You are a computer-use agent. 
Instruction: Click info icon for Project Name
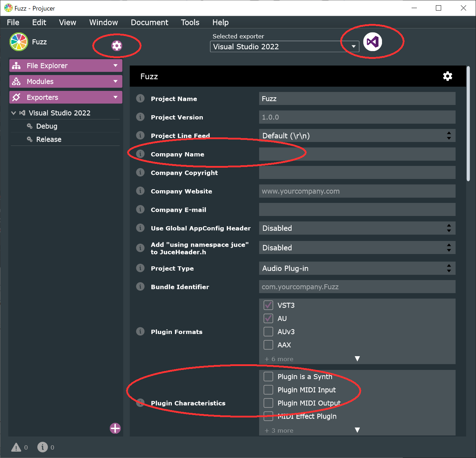coord(140,98)
